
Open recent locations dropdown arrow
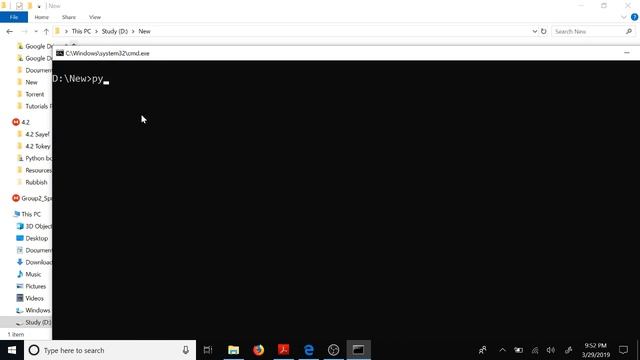click(36, 31)
